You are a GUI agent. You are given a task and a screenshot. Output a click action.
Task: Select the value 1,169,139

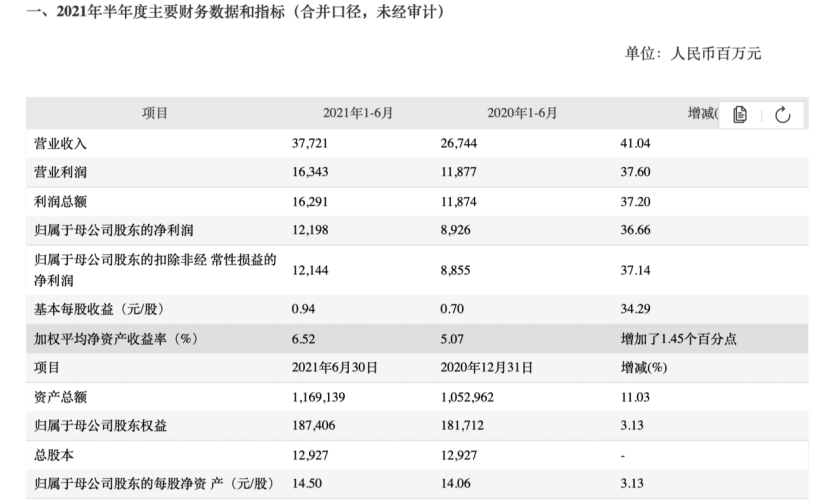pos(319,398)
